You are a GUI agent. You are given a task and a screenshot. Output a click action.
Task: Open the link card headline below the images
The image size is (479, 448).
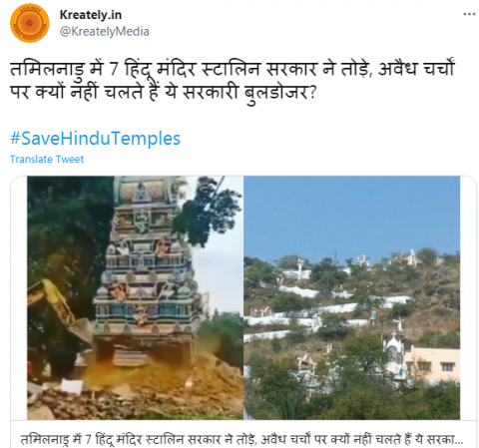(x=241, y=439)
